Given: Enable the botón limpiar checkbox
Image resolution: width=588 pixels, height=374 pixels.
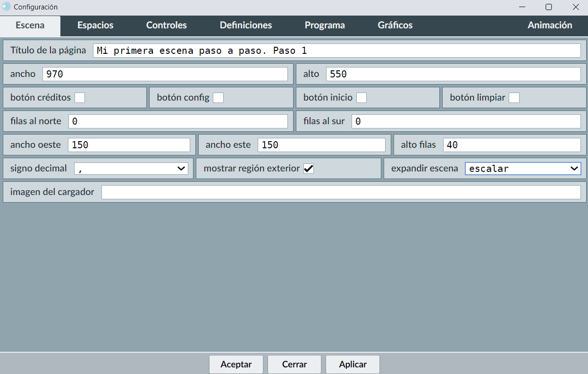Looking at the screenshot, I should [514, 98].
